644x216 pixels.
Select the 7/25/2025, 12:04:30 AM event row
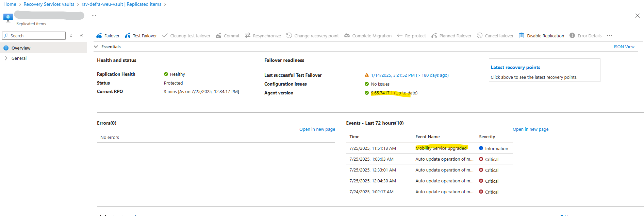point(429,181)
